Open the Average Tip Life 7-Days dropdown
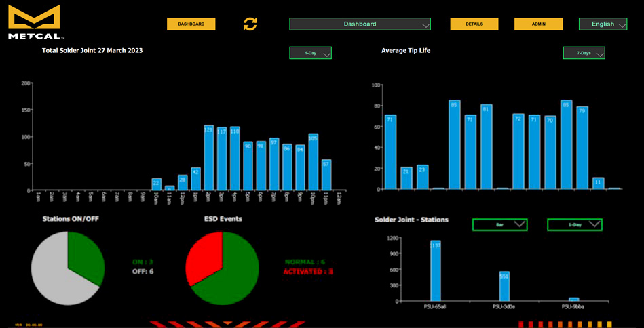The height and width of the screenshot is (328, 644). [x=584, y=53]
